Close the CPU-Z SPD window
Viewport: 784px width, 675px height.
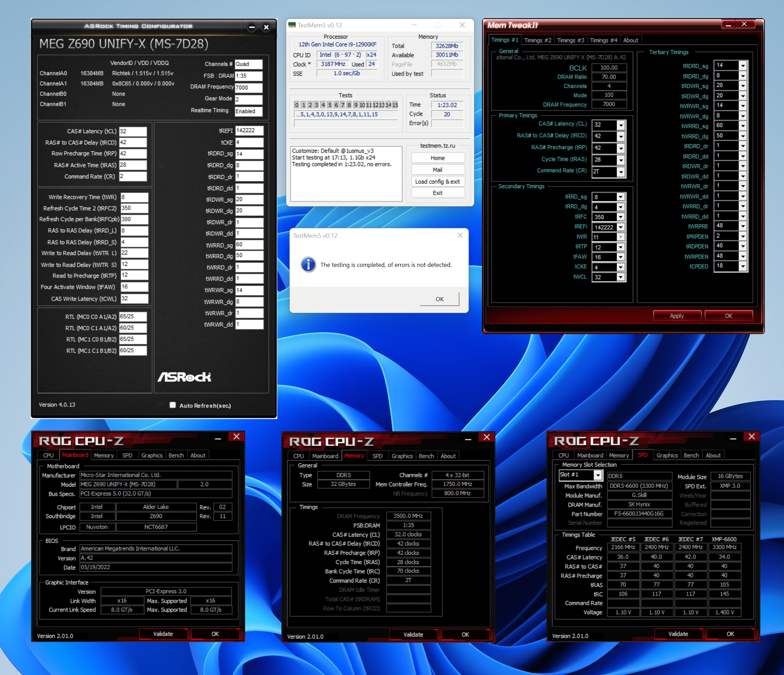tap(751, 437)
